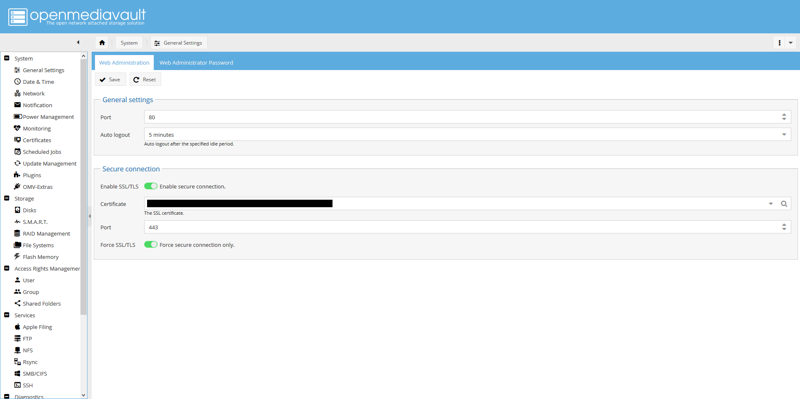Viewport: 800px width, 399px height.
Task: Click the sidebar scroll up arrow
Action: click(x=84, y=56)
